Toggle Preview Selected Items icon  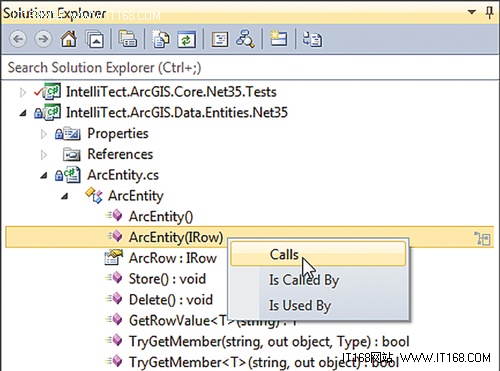[x=278, y=39]
